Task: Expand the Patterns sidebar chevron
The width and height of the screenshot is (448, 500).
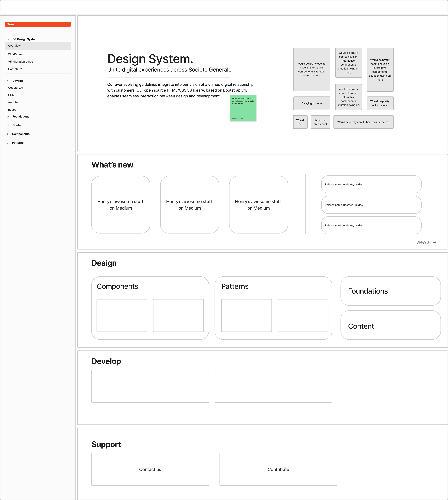Action: coord(8,143)
